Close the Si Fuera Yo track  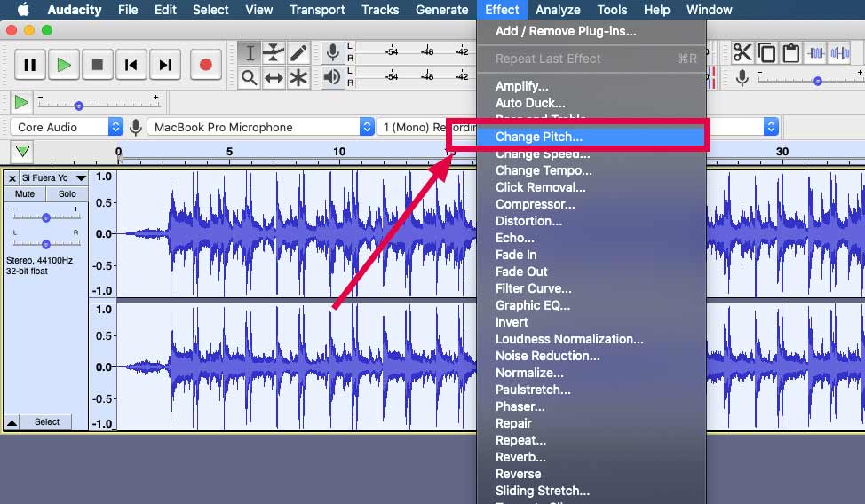pyautogui.click(x=12, y=178)
